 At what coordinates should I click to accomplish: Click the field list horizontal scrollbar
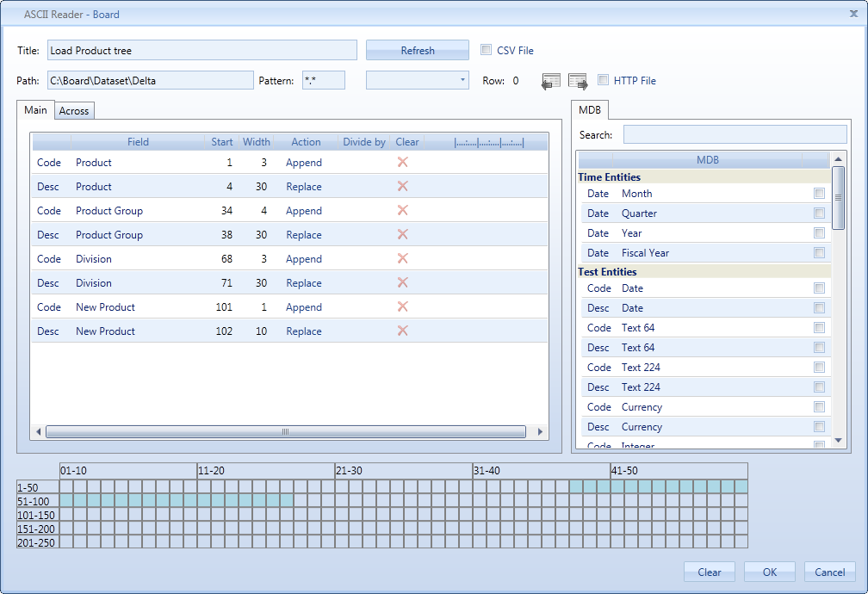click(286, 432)
